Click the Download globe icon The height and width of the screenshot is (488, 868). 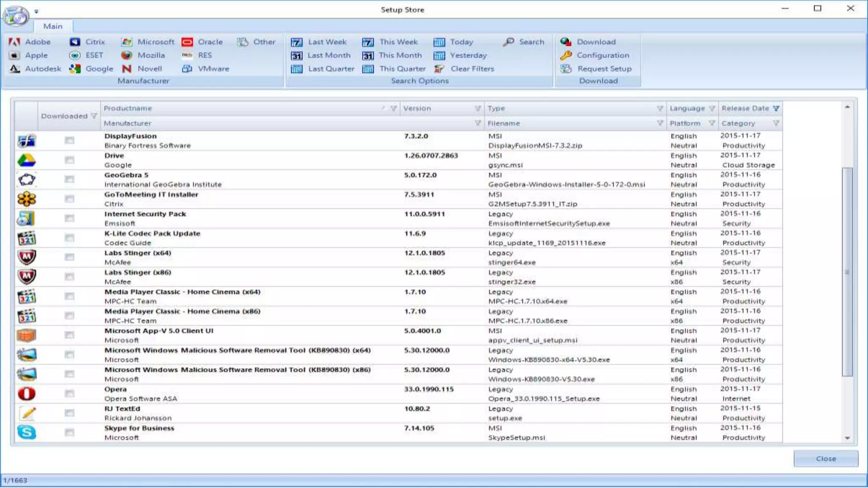coord(566,42)
